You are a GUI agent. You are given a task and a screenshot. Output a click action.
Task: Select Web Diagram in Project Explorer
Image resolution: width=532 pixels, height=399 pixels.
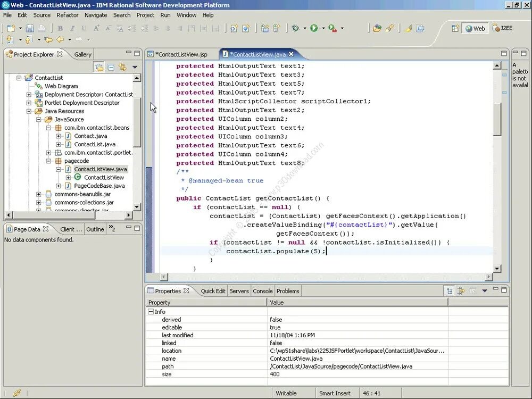point(61,86)
